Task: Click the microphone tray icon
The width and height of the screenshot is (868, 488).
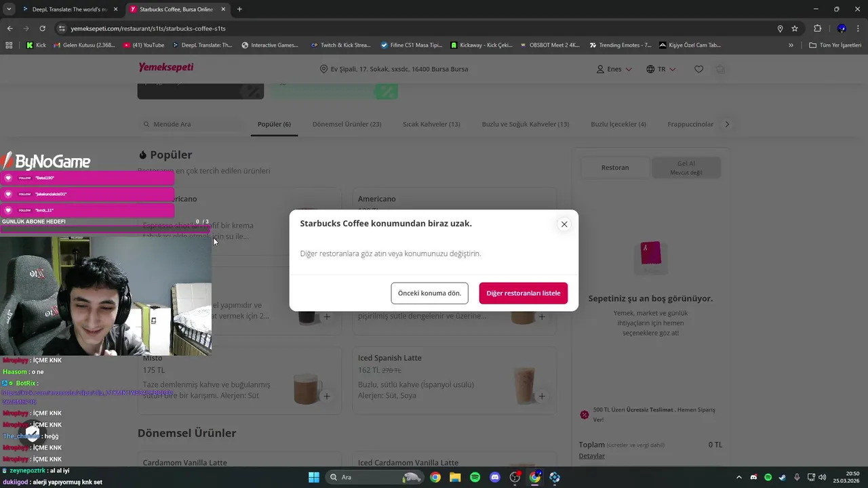Action: pyautogui.click(x=797, y=477)
